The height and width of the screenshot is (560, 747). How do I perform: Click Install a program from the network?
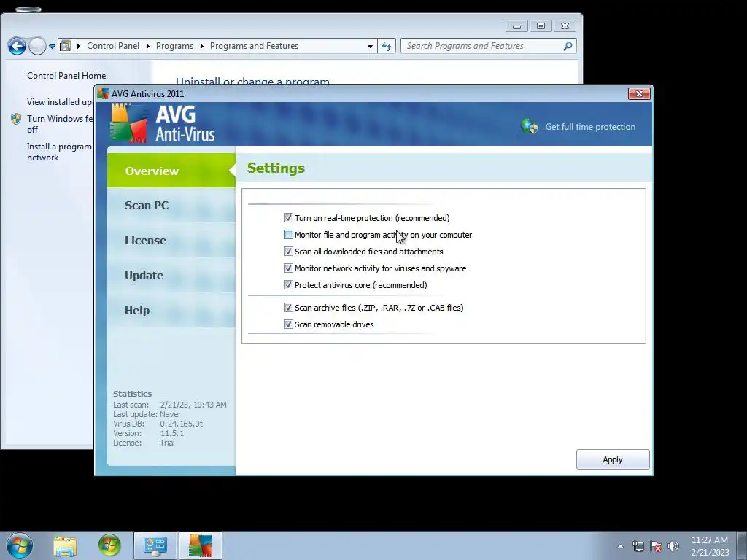[x=59, y=152]
